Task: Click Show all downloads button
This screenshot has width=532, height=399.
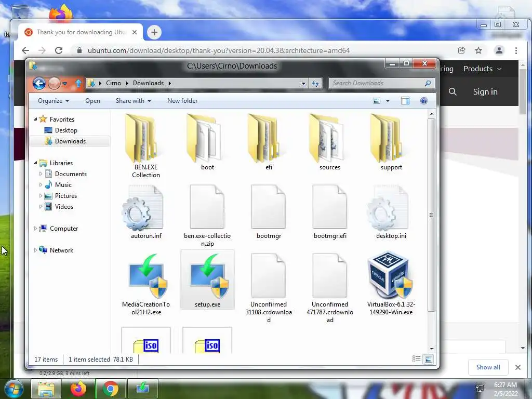Action: pyautogui.click(x=488, y=367)
